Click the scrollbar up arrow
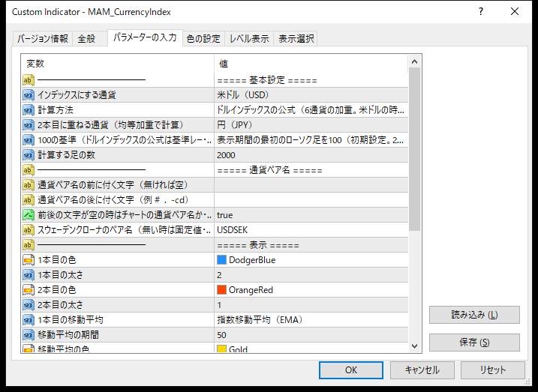 pyautogui.click(x=414, y=61)
